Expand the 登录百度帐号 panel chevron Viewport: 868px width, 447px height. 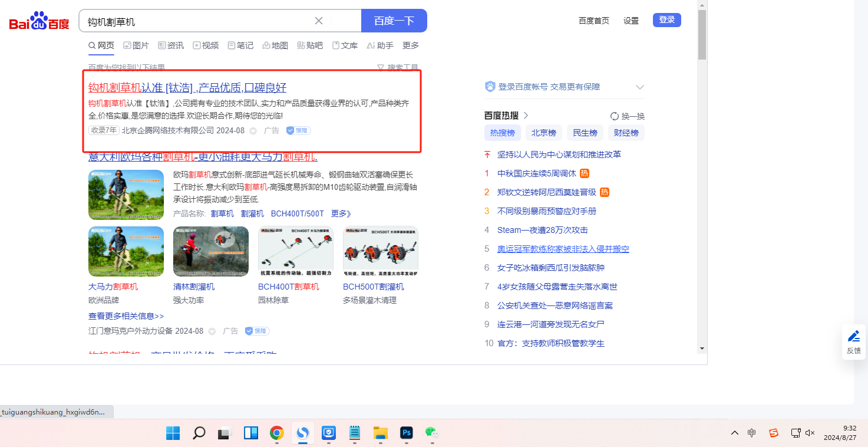pos(640,87)
